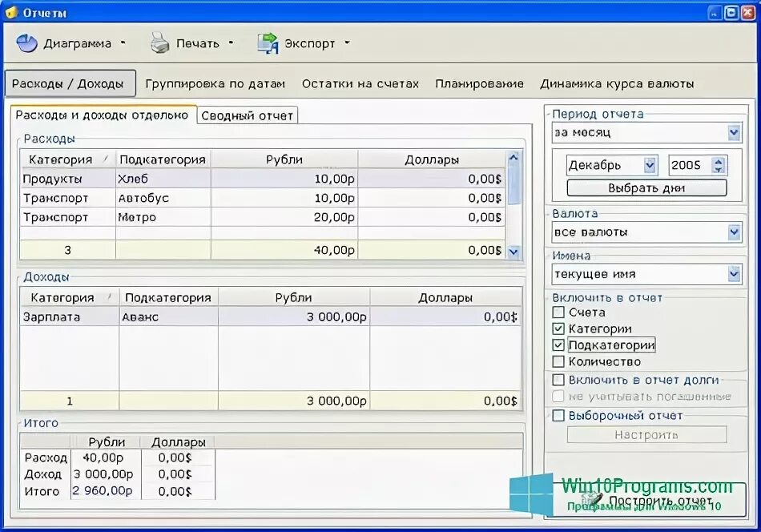Open the Диаграмма dropdown arrow
Viewport: 761px width, 532px height.
tap(123, 42)
